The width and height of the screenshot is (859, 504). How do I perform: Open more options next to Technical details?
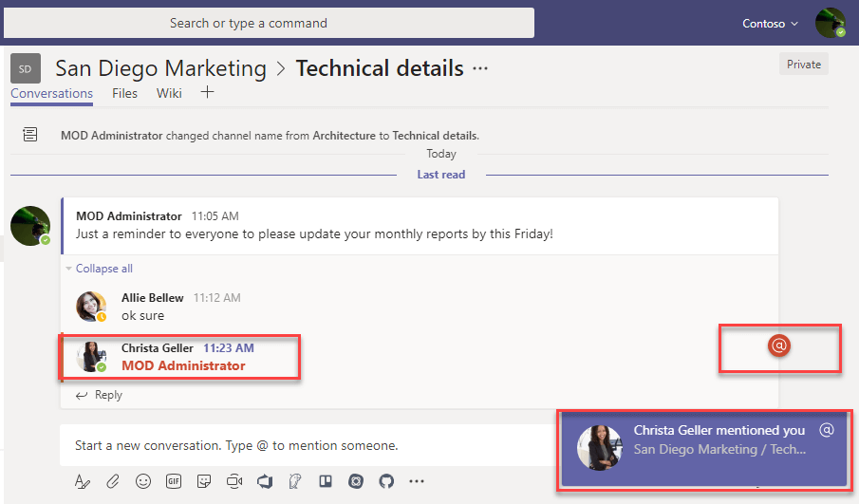[x=480, y=68]
